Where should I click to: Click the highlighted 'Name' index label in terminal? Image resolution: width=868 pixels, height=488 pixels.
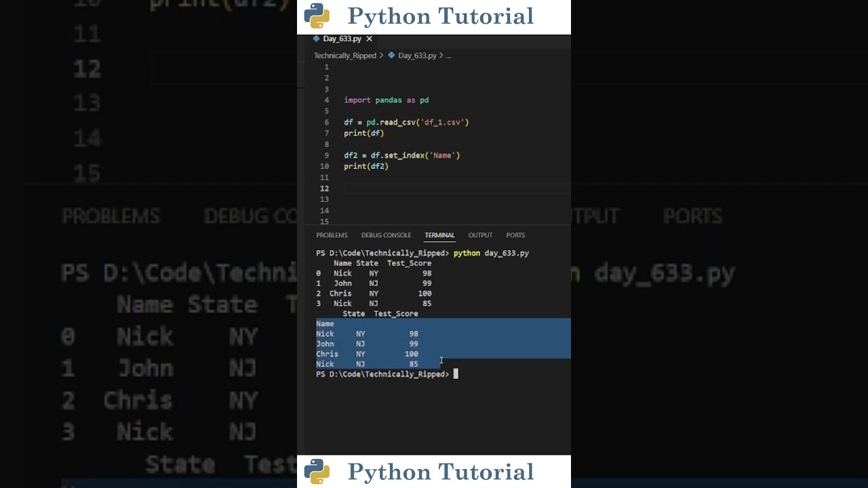pyautogui.click(x=325, y=324)
